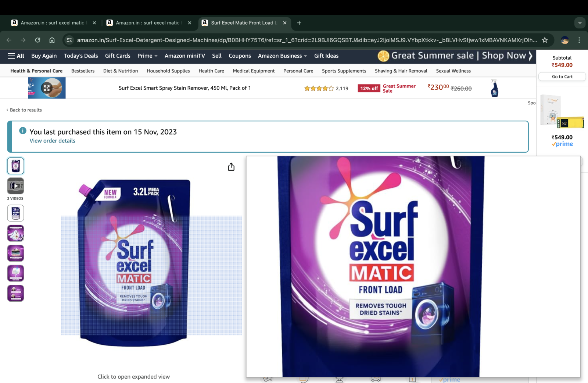
Task: Open the All hamburger menu
Action: (x=16, y=56)
